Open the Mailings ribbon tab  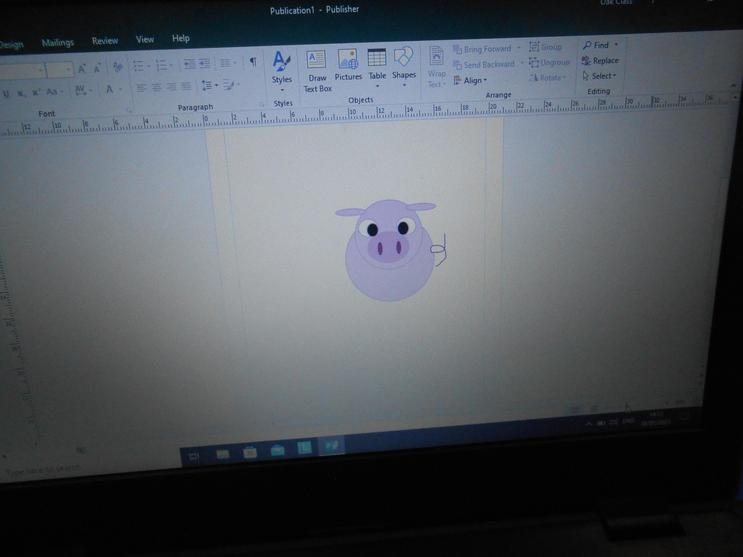[x=57, y=43]
